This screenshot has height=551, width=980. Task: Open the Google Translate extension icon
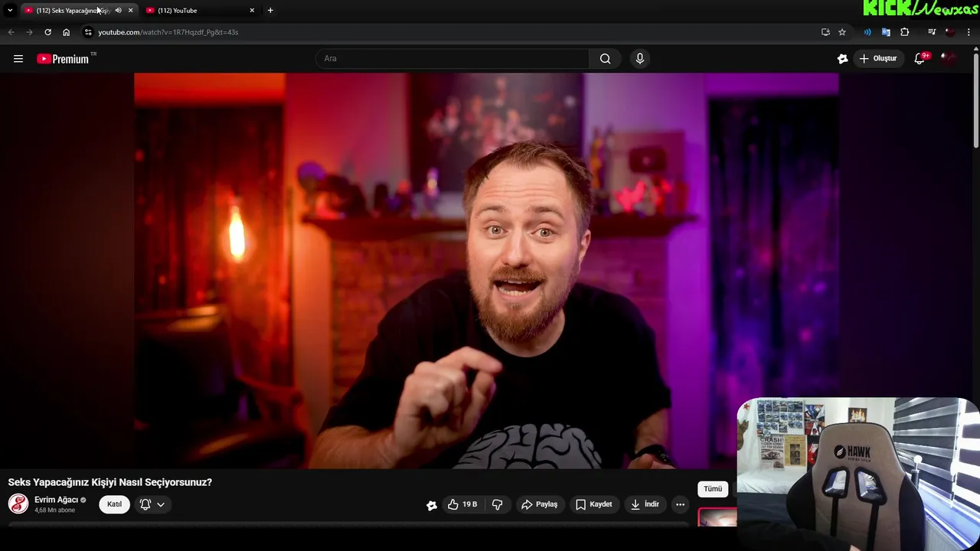(886, 32)
